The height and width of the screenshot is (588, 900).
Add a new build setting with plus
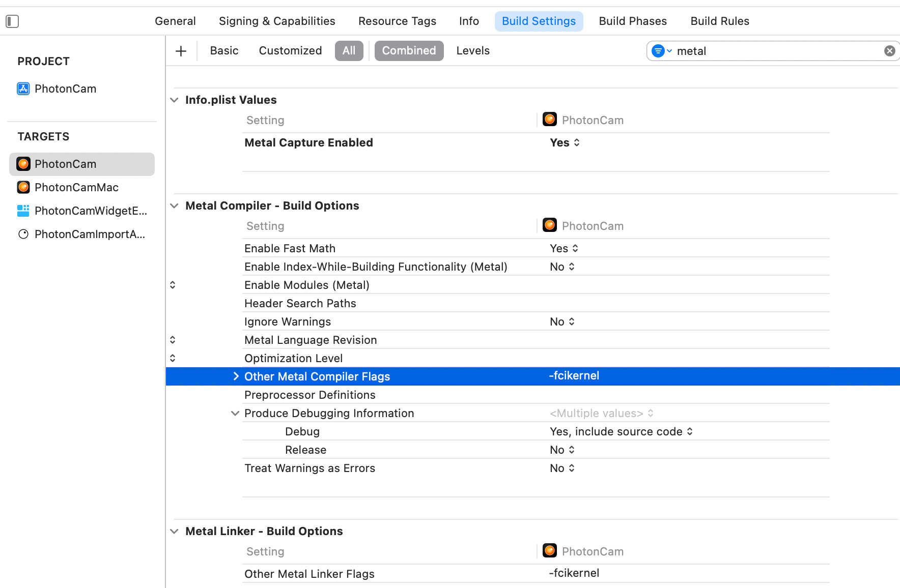tap(181, 51)
